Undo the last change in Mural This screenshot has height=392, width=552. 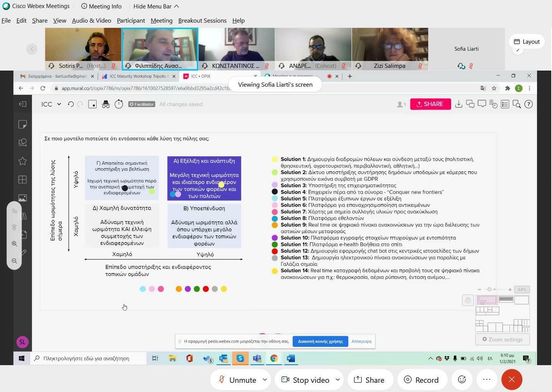71,104
